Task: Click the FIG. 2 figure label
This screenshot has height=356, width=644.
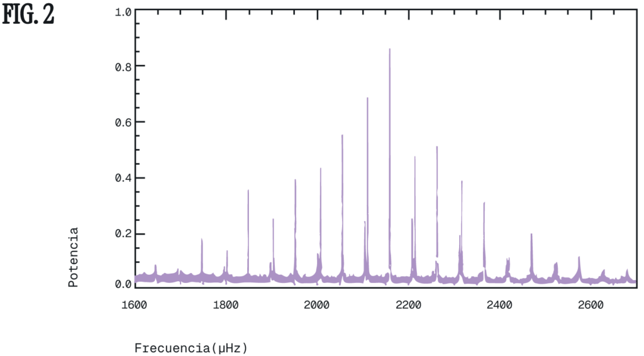Action: [x=28, y=15]
